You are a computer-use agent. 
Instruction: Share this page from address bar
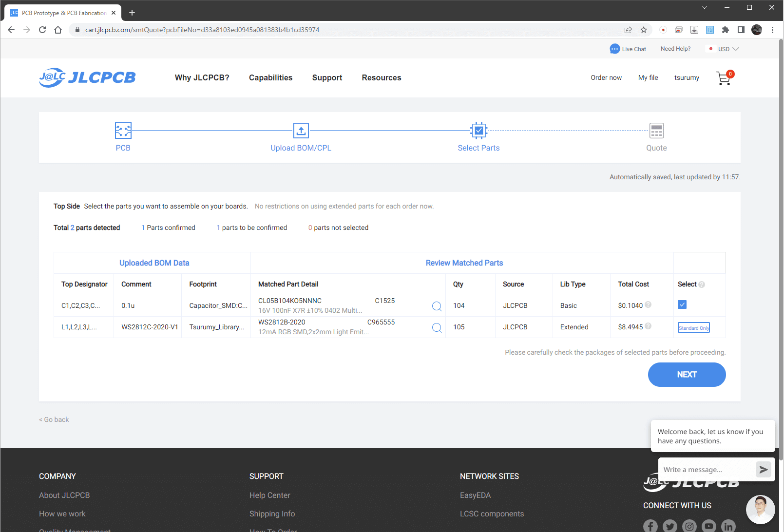pyautogui.click(x=628, y=30)
